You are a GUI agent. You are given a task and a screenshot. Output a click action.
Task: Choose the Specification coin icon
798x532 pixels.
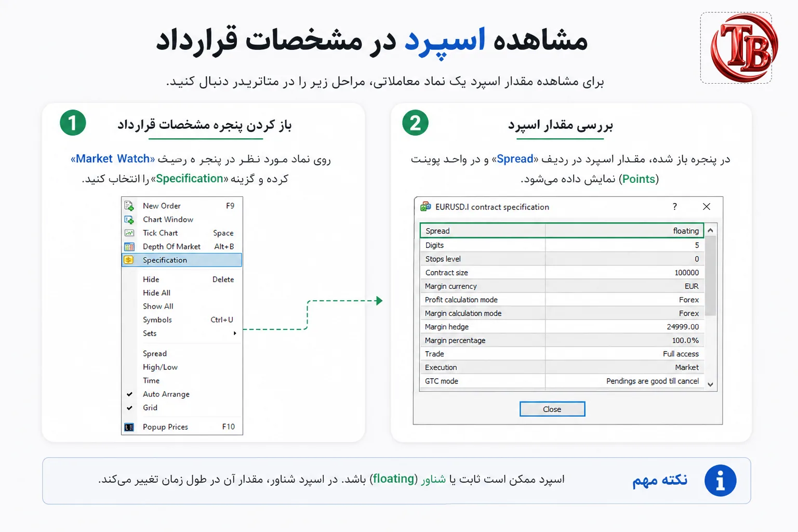pyautogui.click(x=129, y=260)
